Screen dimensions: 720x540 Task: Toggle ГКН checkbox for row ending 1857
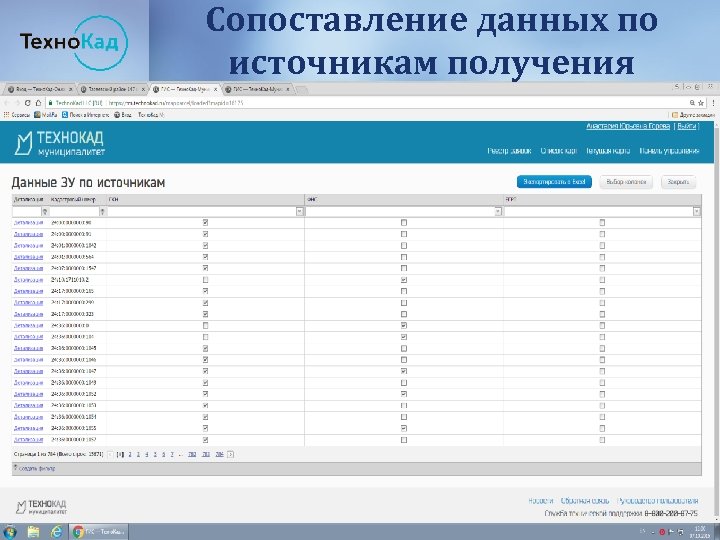pyautogui.click(x=205, y=439)
